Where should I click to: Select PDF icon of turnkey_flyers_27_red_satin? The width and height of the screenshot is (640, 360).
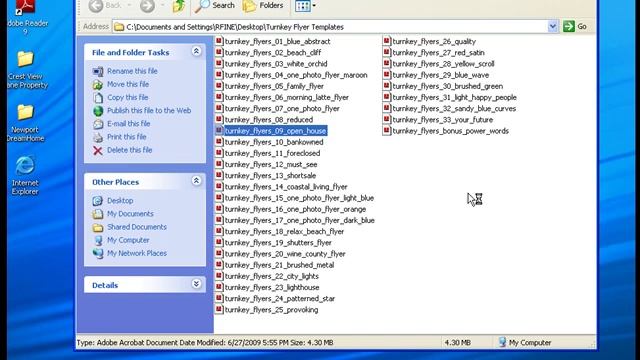387,52
